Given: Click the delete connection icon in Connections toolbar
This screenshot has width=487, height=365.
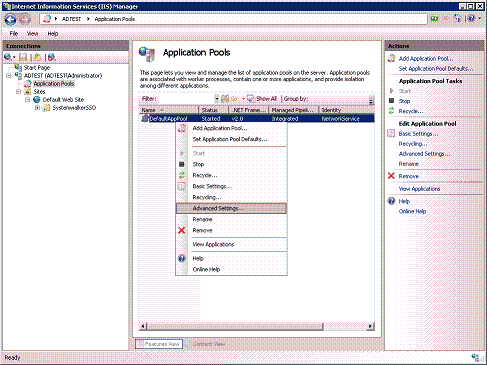Looking at the screenshot, I should tap(51, 57).
